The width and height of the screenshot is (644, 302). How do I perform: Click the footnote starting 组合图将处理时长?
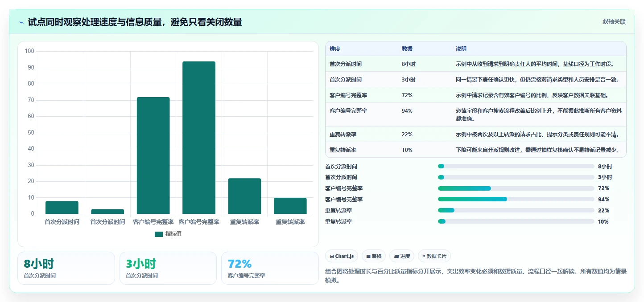[x=476, y=276]
